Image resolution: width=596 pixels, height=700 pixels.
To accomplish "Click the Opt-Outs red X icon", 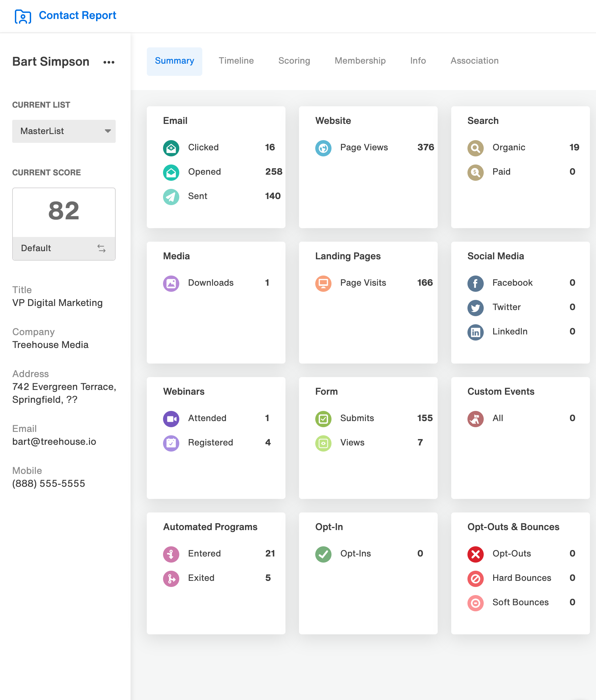I will click(476, 554).
